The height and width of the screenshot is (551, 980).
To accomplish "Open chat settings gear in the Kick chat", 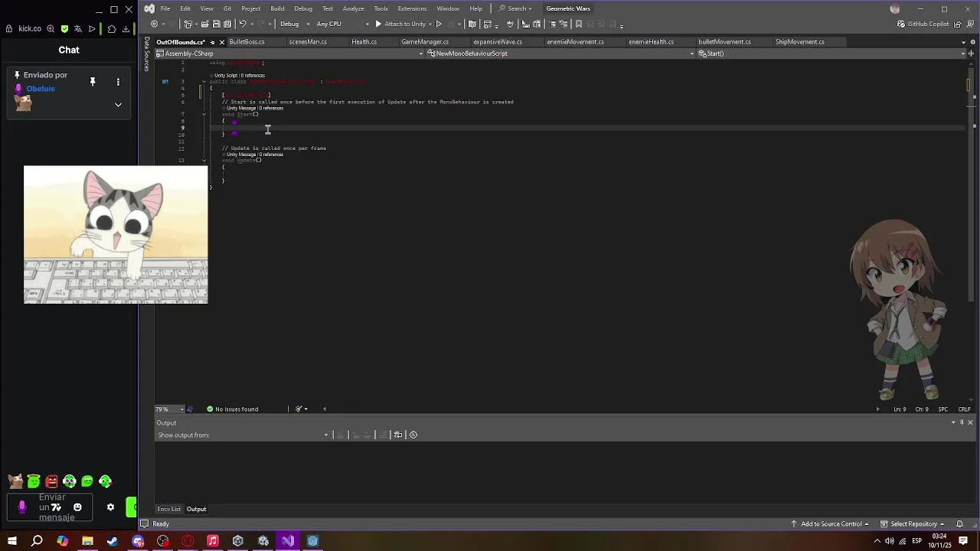I will (110, 507).
